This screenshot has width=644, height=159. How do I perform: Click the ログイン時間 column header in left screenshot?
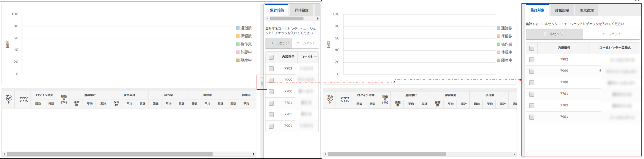click(44, 95)
